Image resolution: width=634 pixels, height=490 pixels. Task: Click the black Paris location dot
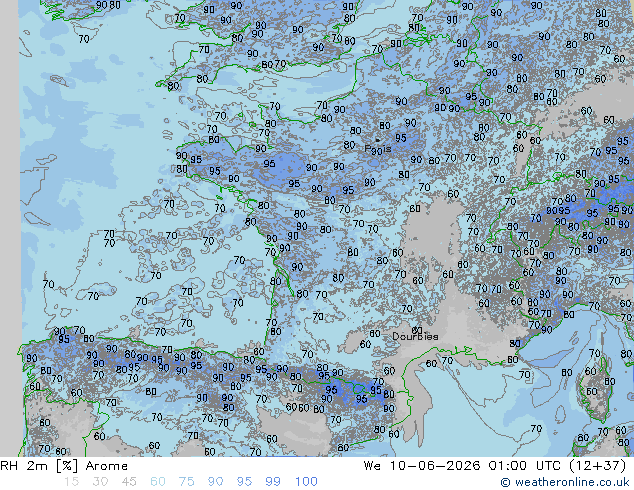pyautogui.click(x=377, y=140)
